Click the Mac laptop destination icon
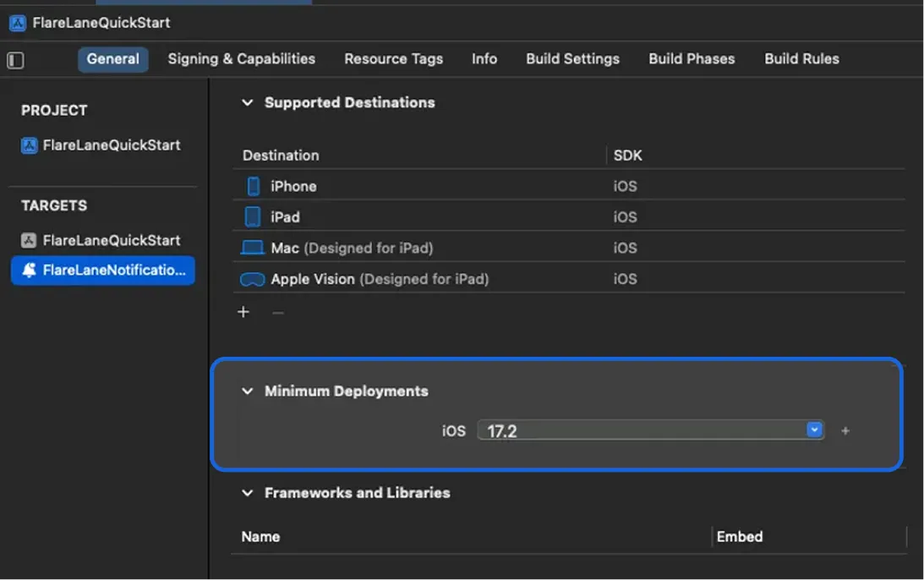This screenshot has width=924, height=580. [x=252, y=248]
